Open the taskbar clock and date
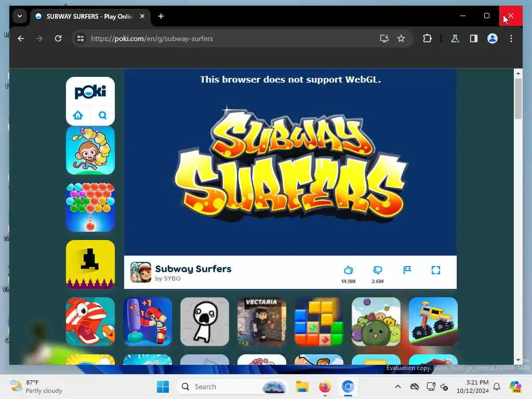 point(473,387)
